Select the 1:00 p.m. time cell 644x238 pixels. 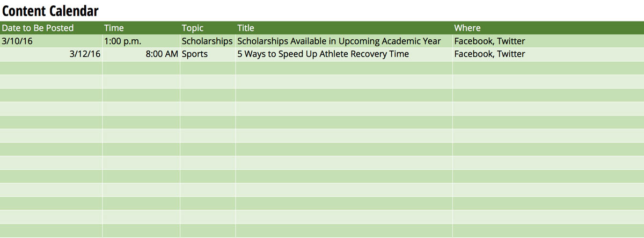[123, 41]
